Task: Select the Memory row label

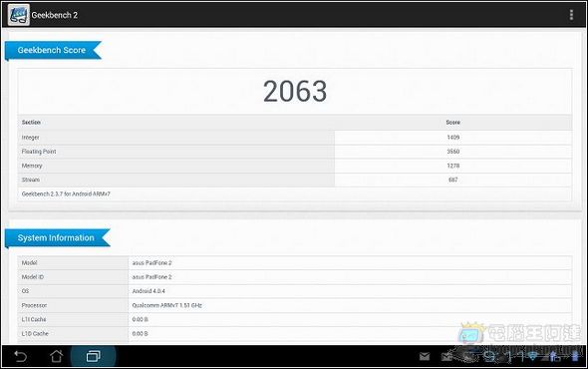Action: pyautogui.click(x=32, y=166)
